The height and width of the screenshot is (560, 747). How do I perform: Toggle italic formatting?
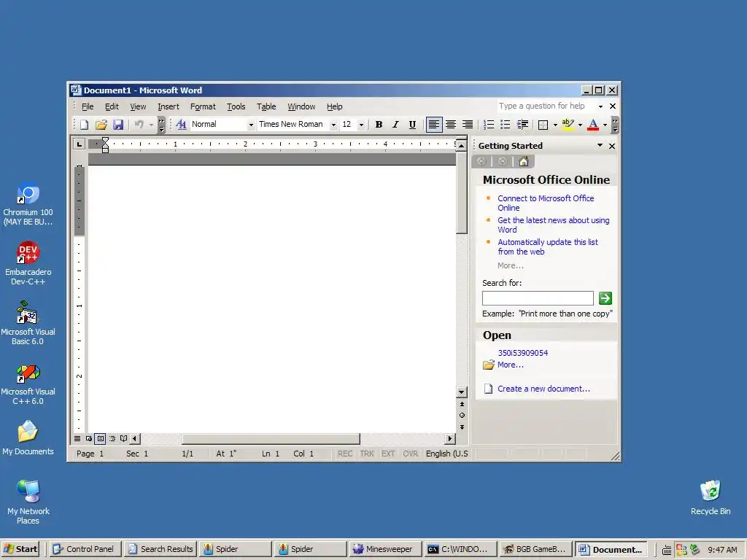[x=395, y=125]
